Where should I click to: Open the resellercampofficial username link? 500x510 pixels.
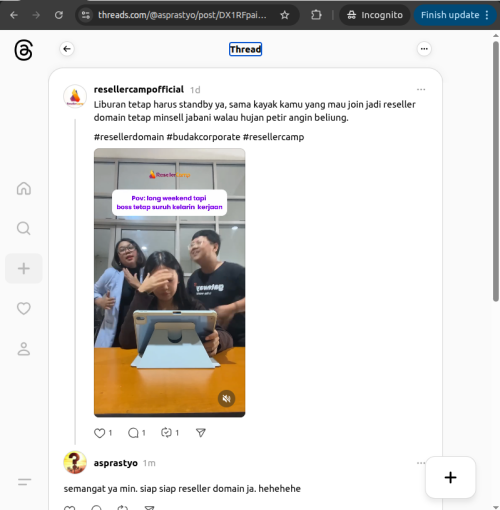[x=139, y=89]
